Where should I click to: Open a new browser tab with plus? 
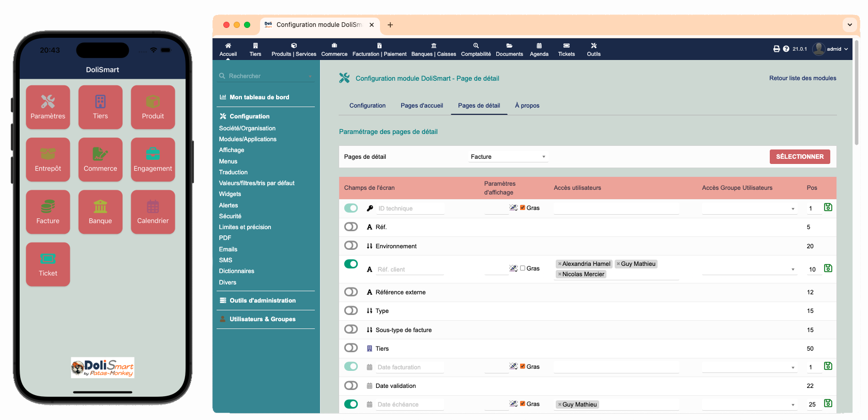[x=390, y=25]
